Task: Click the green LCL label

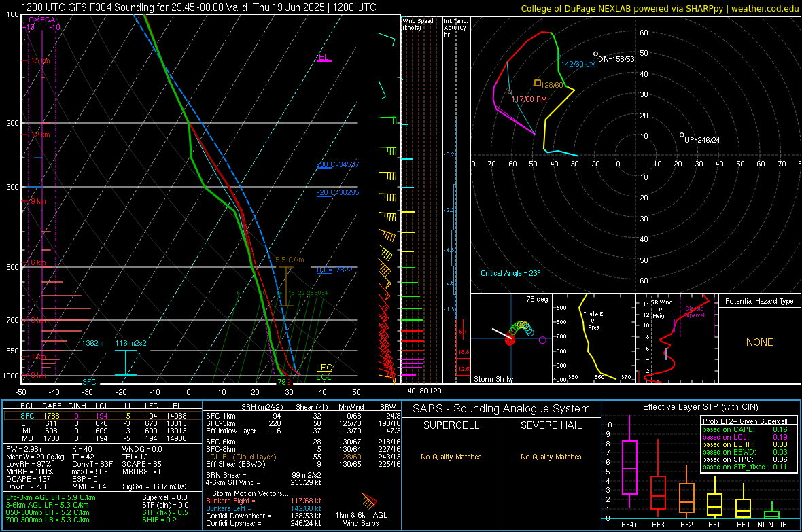Action: (324, 377)
